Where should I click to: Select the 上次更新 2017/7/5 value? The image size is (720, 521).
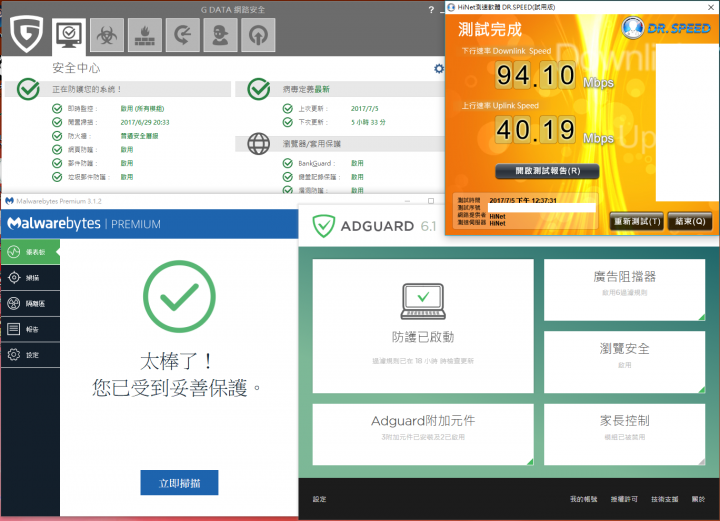click(x=365, y=109)
